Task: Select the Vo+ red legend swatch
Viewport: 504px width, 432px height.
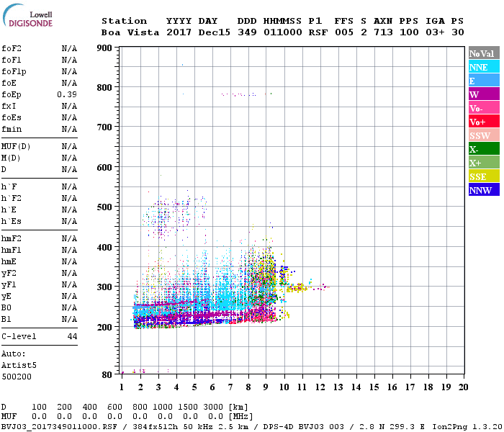Action: point(484,122)
